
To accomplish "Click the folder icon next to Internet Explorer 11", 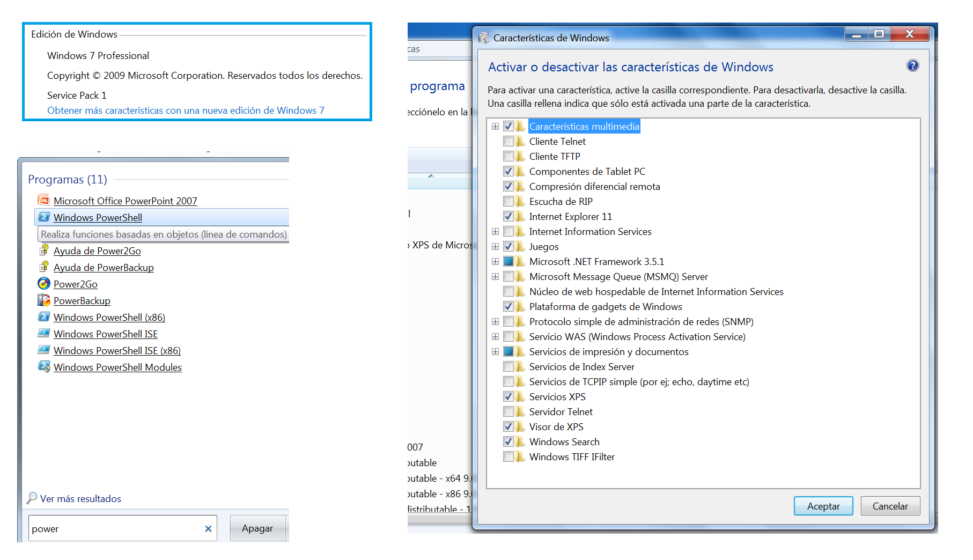I will pyautogui.click(x=520, y=216).
